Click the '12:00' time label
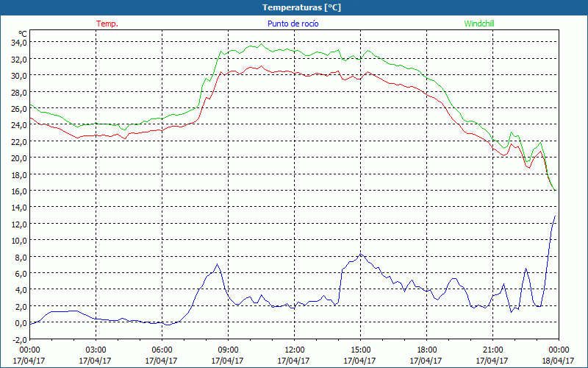The width and height of the screenshot is (588, 368). pyautogui.click(x=294, y=350)
